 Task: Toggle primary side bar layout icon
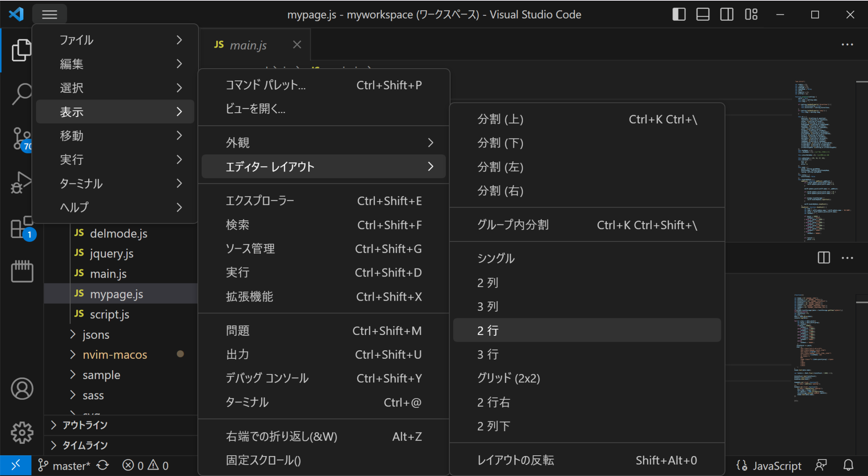pos(679,14)
